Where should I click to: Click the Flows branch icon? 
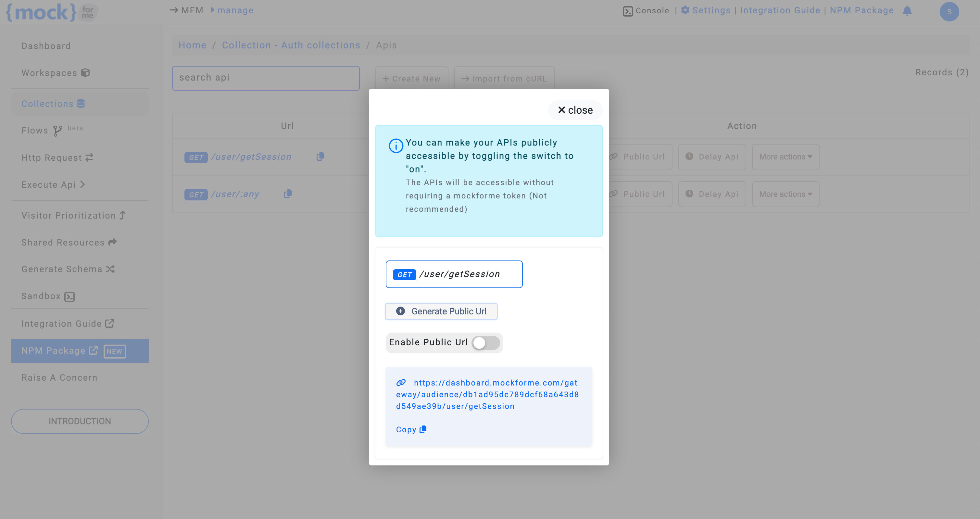(x=57, y=131)
